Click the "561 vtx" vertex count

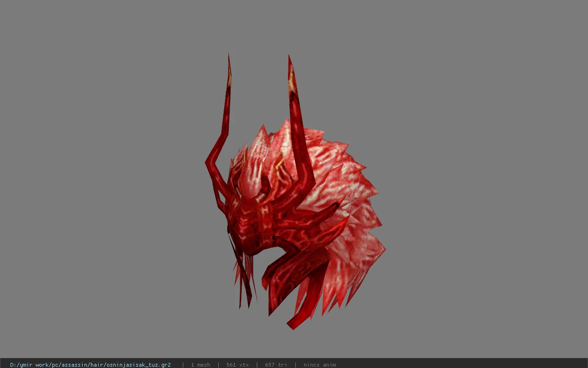click(x=237, y=365)
